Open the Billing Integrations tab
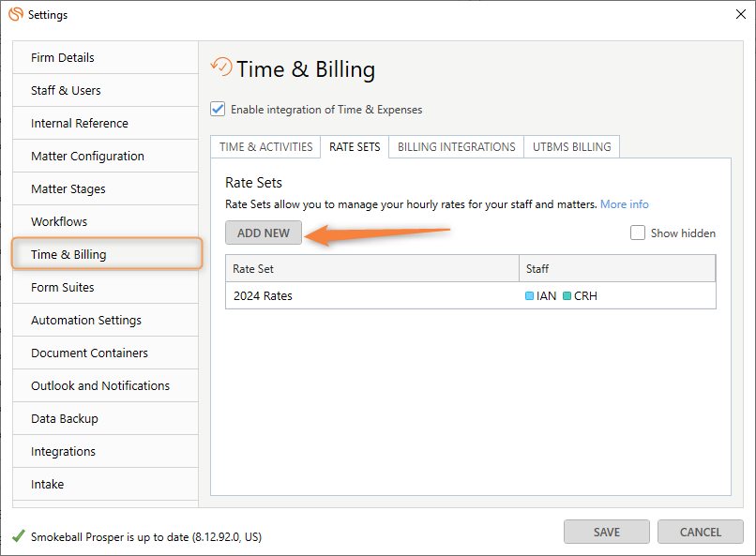The width and height of the screenshot is (756, 556). [x=456, y=147]
